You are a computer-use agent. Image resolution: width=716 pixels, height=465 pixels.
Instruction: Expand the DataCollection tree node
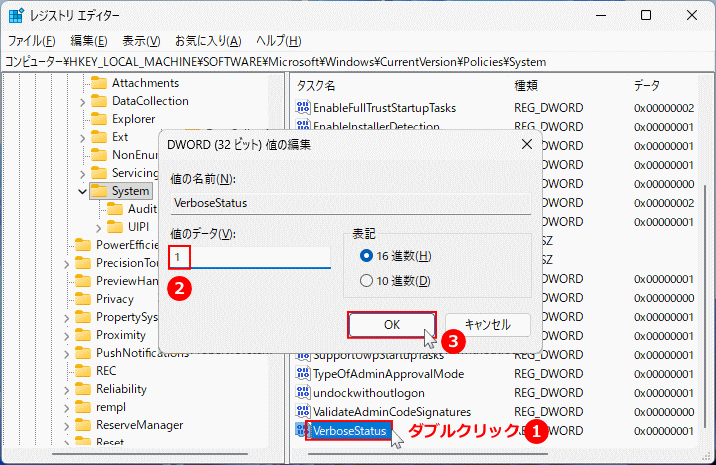[x=82, y=101]
